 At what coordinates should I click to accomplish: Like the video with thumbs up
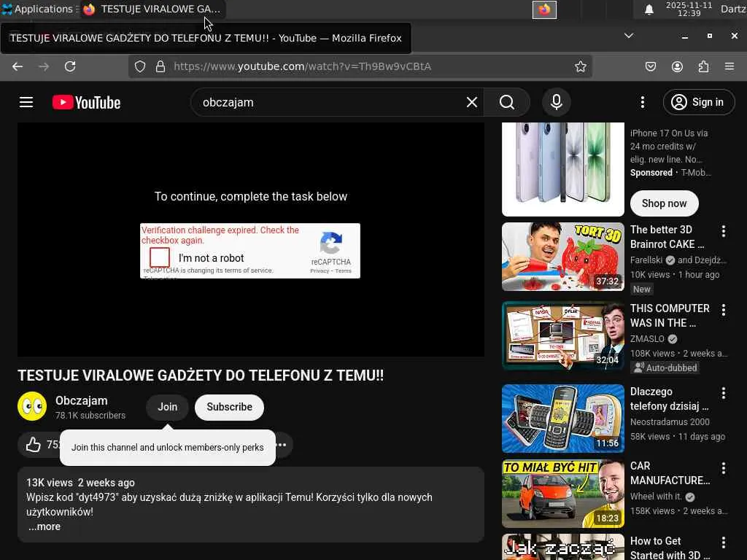(x=34, y=445)
